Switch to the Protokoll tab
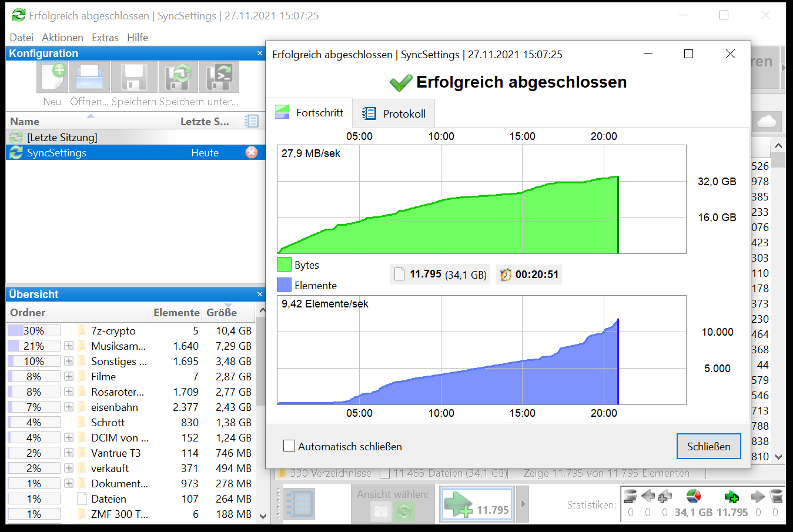The image size is (793, 532). click(x=393, y=113)
